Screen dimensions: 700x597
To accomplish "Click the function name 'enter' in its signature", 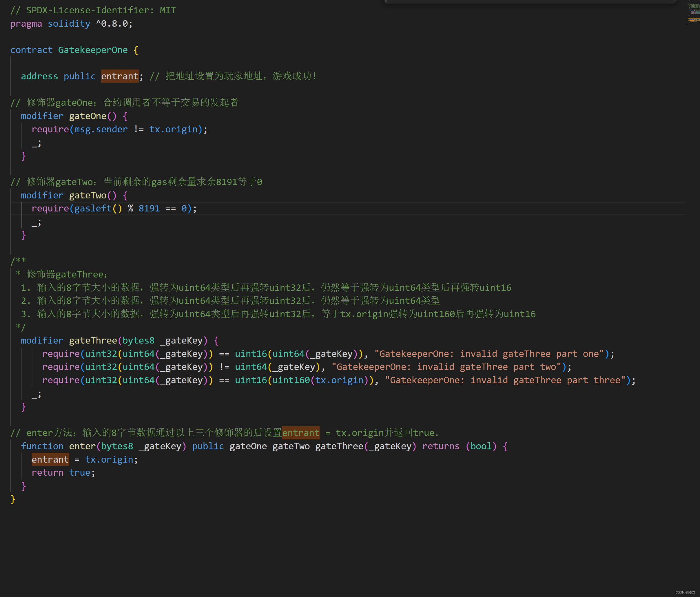I will [83, 446].
